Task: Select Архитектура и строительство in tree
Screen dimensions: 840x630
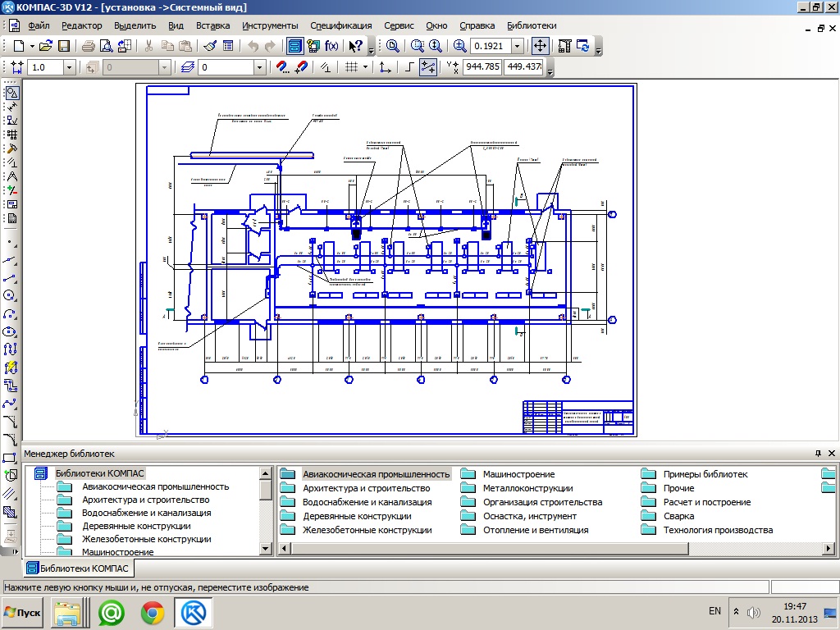Action: (146, 500)
